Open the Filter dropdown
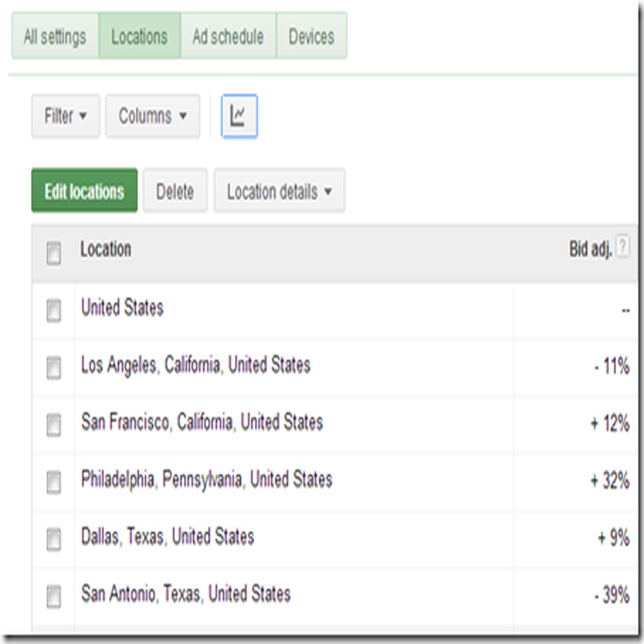This screenshot has width=644, height=644. coord(65,116)
